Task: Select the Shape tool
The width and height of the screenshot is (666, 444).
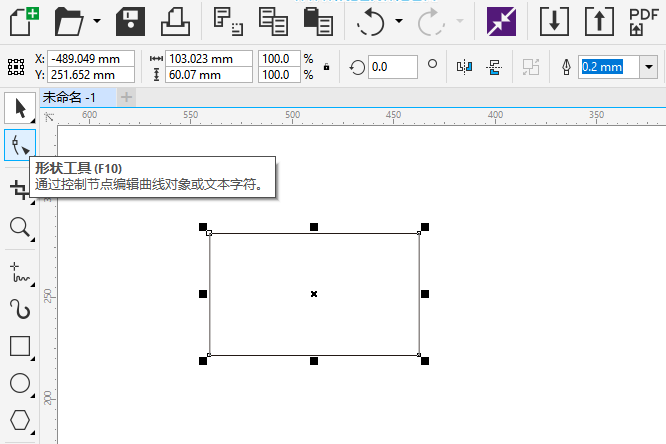Action: tap(20, 145)
